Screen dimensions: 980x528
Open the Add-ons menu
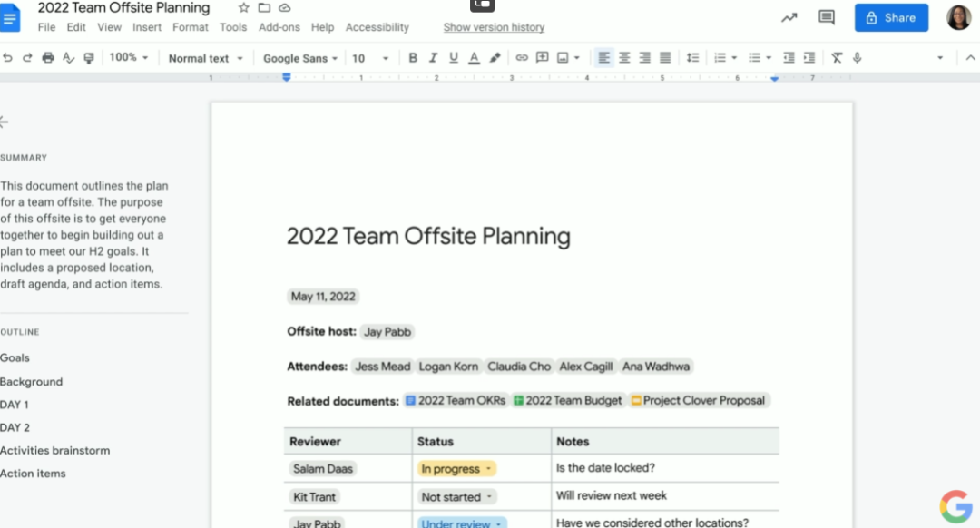(279, 27)
